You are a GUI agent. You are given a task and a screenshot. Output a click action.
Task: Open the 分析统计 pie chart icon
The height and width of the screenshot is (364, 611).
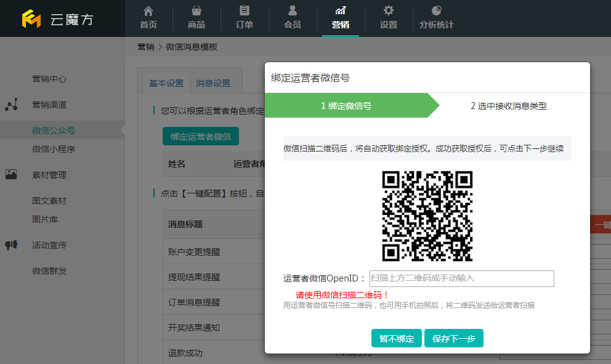click(437, 10)
